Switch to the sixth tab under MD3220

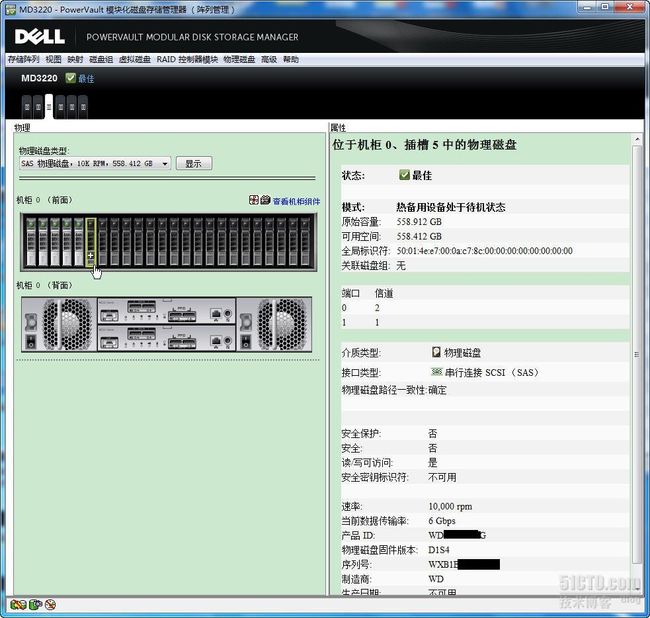83,107
